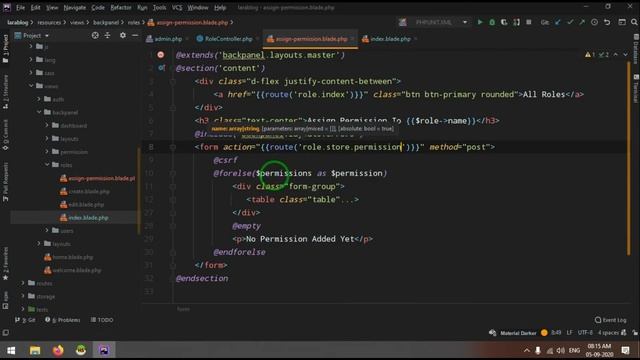Screen dimensions: 640x360
Task: Start debugging with the green bug icon
Action: pyautogui.click(x=492, y=22)
